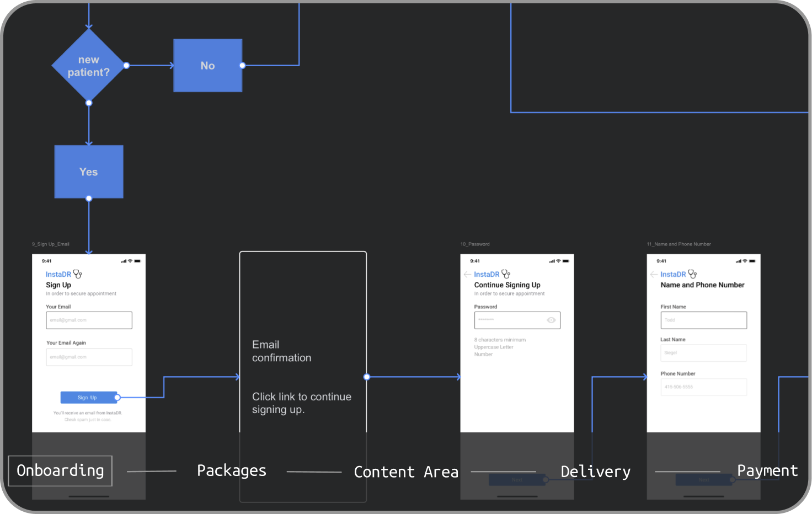Click the Your Email Again field
Viewport: 812px width, 514px height.
pyautogui.click(x=89, y=357)
